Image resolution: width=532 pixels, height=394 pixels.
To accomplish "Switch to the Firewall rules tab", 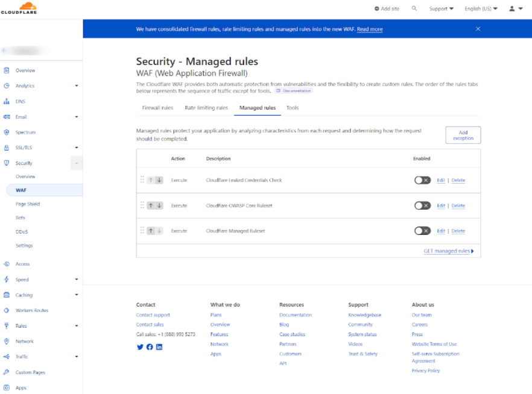I will coord(157,108).
